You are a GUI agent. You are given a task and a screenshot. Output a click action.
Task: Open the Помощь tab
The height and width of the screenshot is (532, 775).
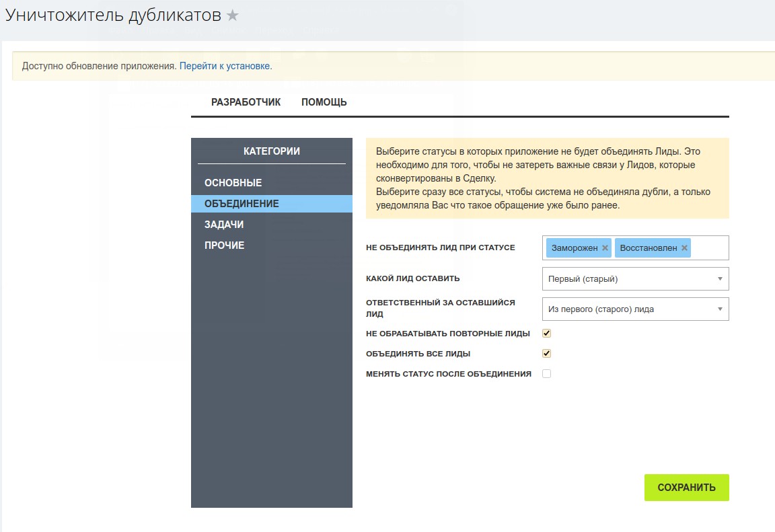point(324,102)
